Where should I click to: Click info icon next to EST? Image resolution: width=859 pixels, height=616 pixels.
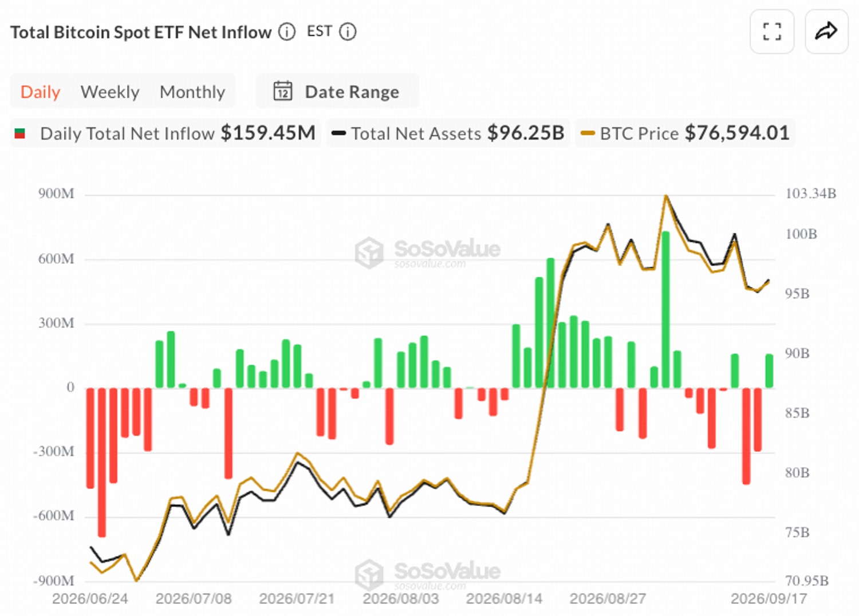point(348,32)
